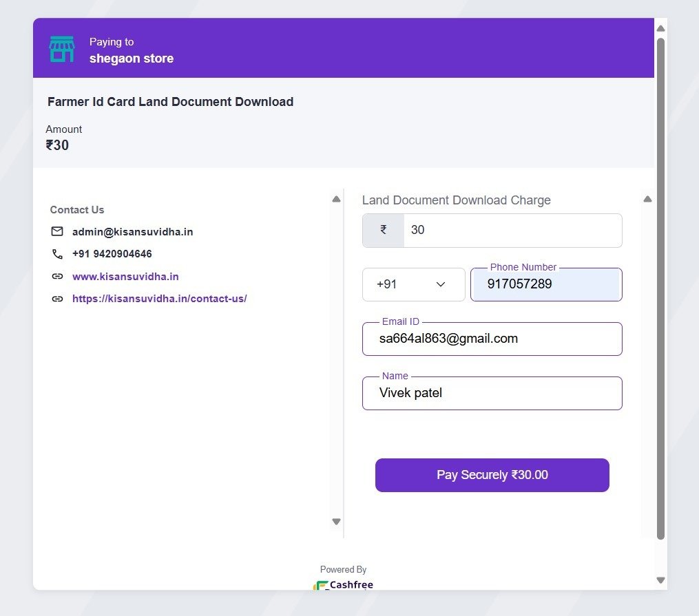Click the main page vertical scrollbar thumb
Screen dimensions: 699x616
pyautogui.click(x=660, y=289)
